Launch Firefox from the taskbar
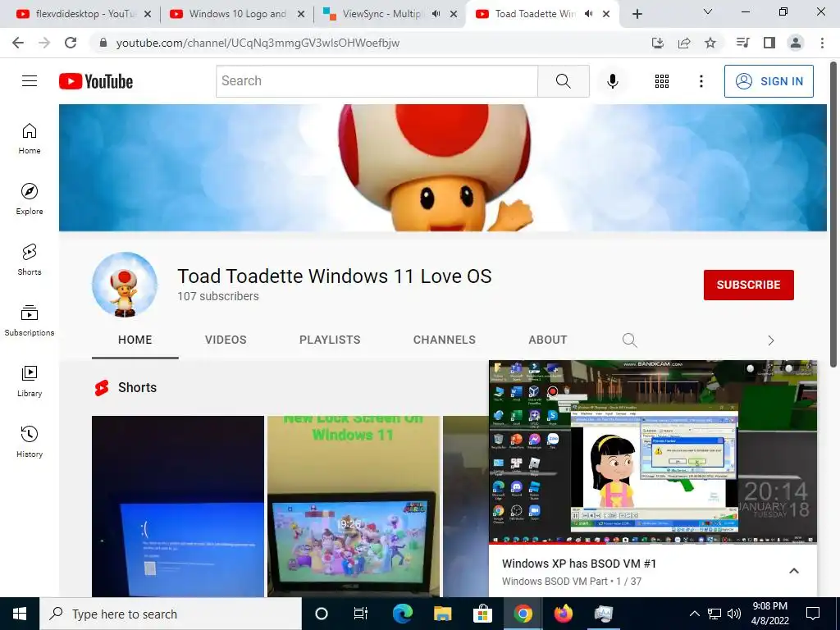 point(563,614)
